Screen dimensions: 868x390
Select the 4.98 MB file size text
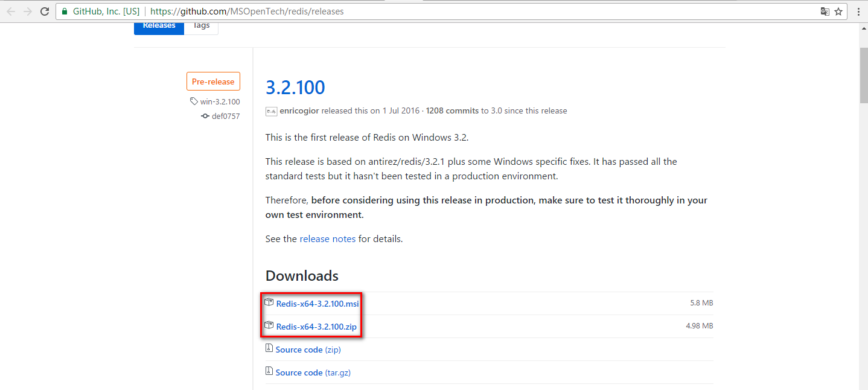point(700,326)
